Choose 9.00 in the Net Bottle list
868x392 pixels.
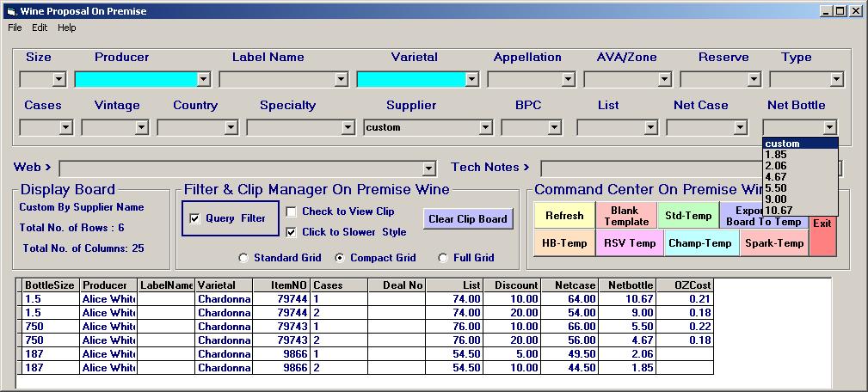800,199
